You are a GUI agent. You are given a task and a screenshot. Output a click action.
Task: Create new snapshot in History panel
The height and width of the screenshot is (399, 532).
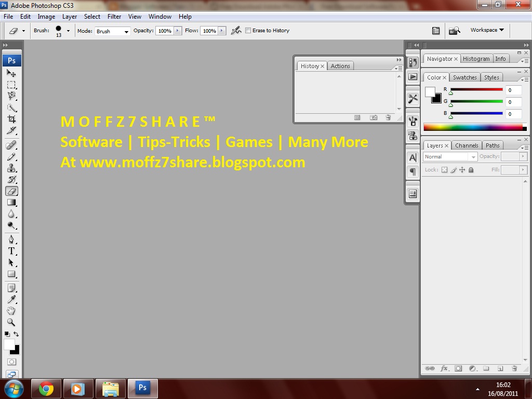[373, 118]
